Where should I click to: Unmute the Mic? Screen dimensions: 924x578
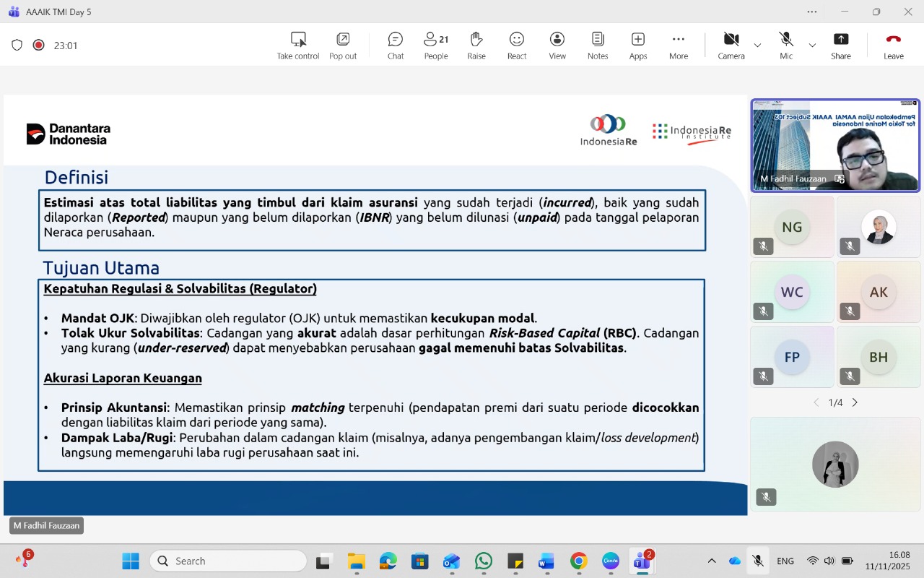(785, 46)
